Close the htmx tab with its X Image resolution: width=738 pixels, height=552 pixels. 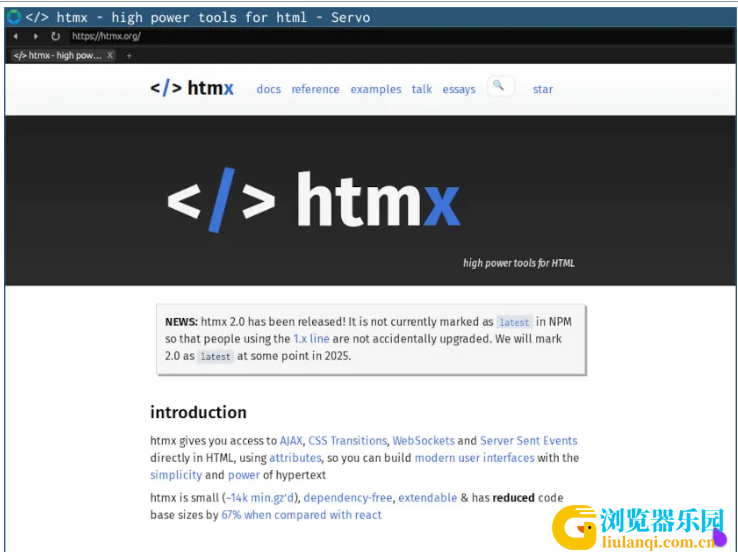(x=110, y=56)
